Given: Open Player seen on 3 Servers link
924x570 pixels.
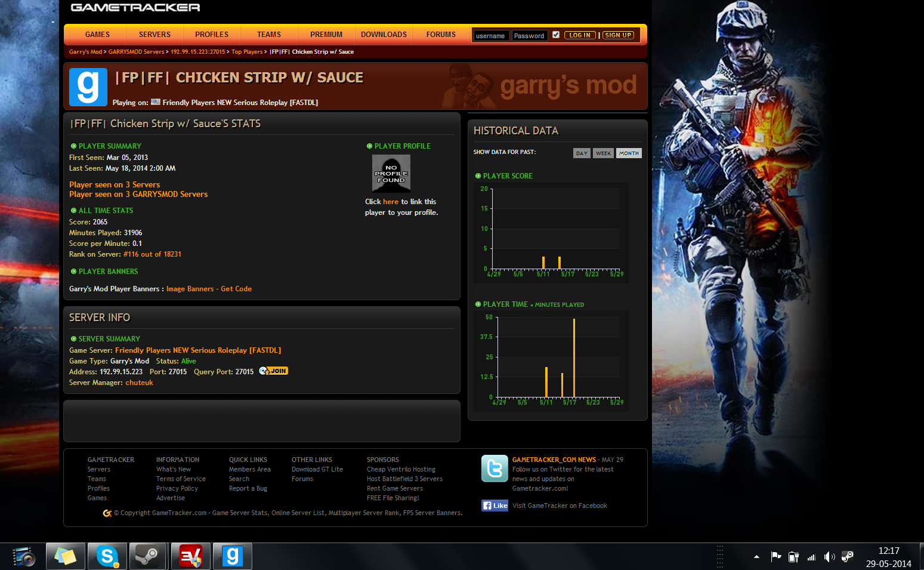Looking at the screenshot, I should click(115, 185).
